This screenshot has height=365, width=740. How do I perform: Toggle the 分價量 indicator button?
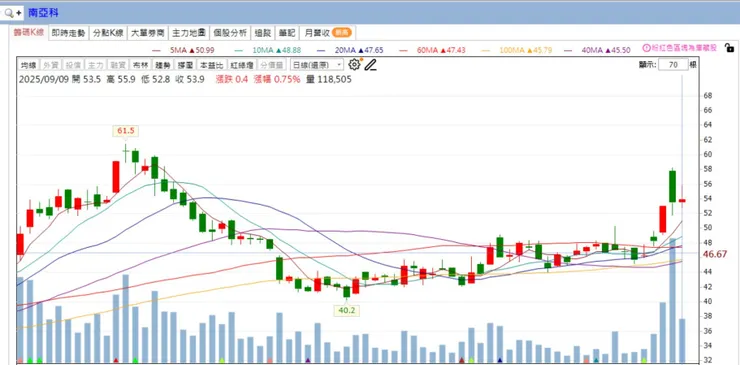pyautogui.click(x=271, y=65)
